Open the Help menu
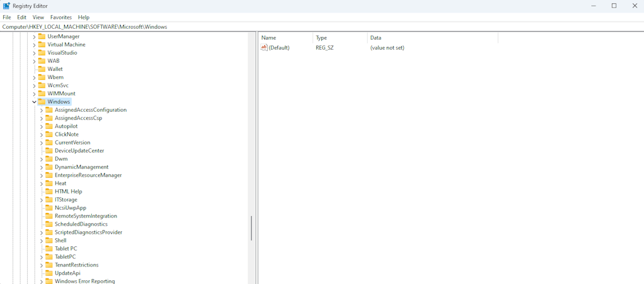Viewport: 644px width, 284px height. (84, 17)
